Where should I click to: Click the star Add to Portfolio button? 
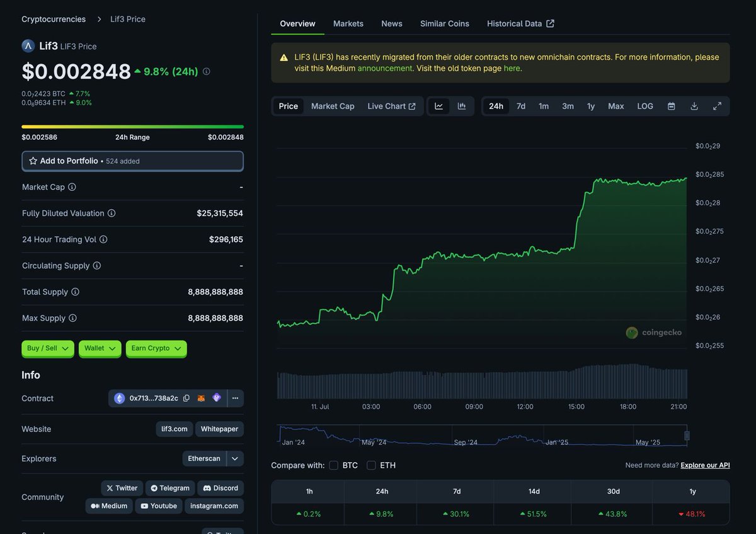(132, 161)
